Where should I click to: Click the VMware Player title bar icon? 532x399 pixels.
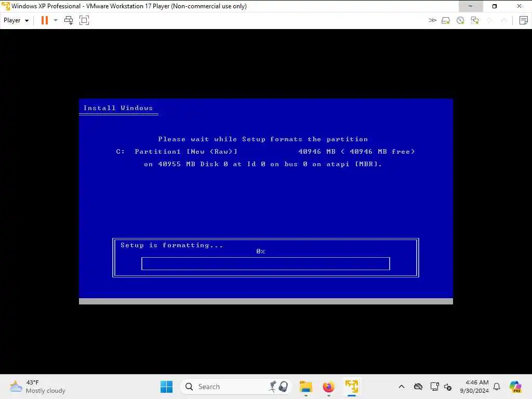[5, 6]
